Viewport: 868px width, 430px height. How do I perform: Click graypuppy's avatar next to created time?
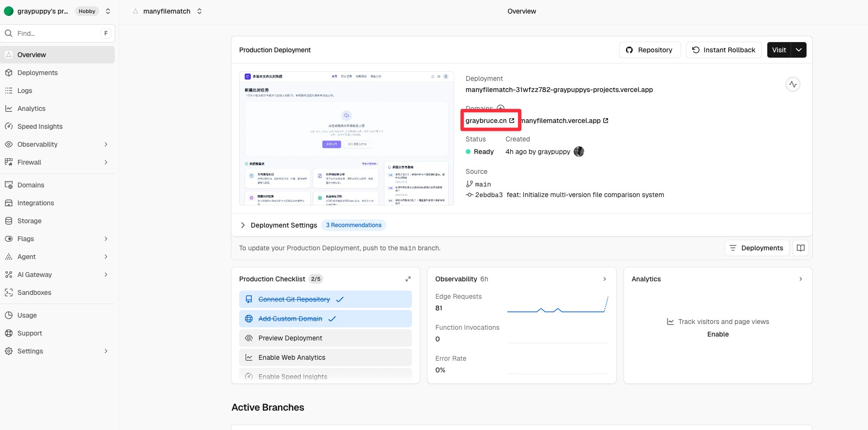coord(579,152)
